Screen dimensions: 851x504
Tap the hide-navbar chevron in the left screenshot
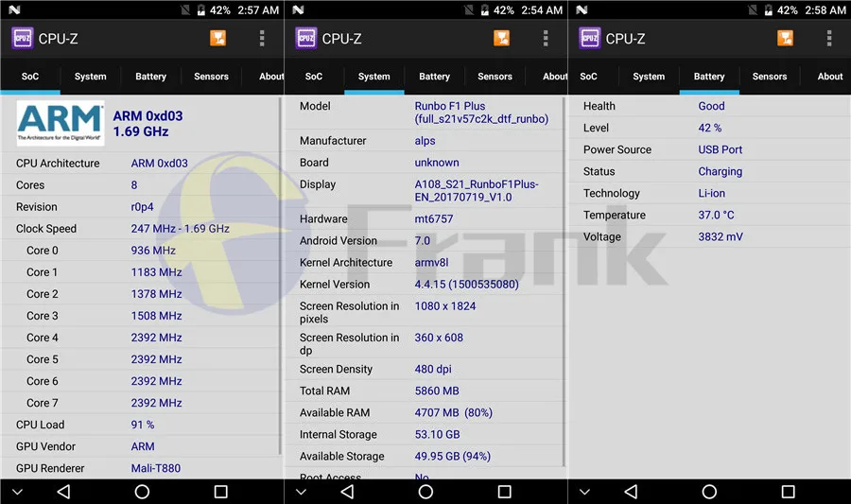click(x=17, y=492)
